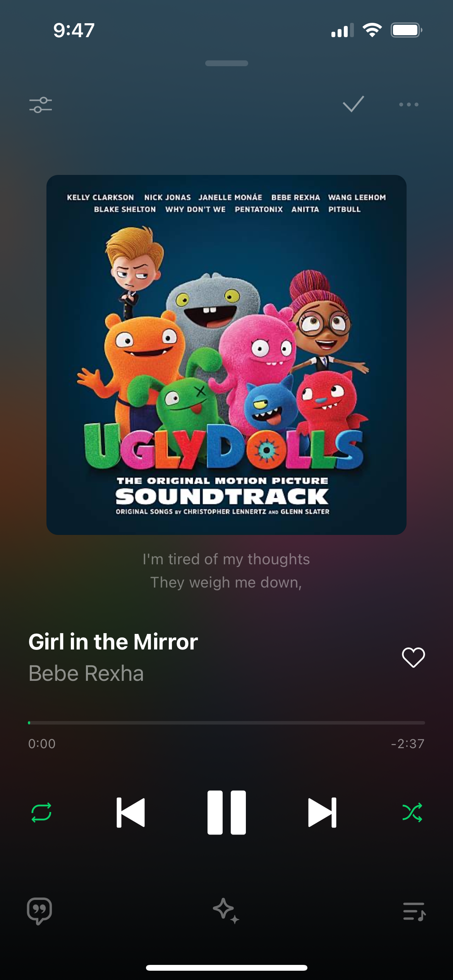Like the song with the heart icon
Image resolution: width=453 pixels, height=980 pixels.
tap(413, 657)
